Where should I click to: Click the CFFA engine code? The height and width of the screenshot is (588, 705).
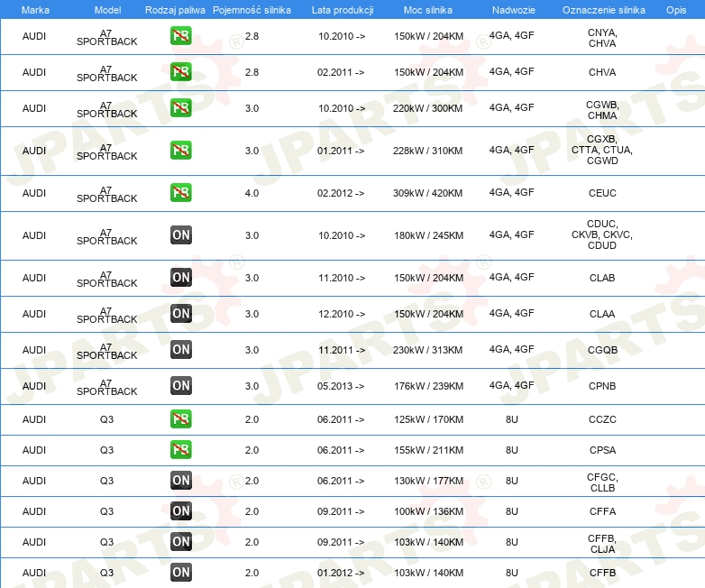[602, 511]
